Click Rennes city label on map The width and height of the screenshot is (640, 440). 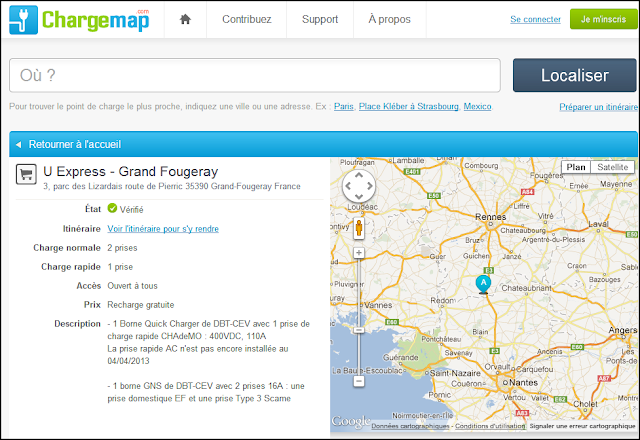click(491, 217)
